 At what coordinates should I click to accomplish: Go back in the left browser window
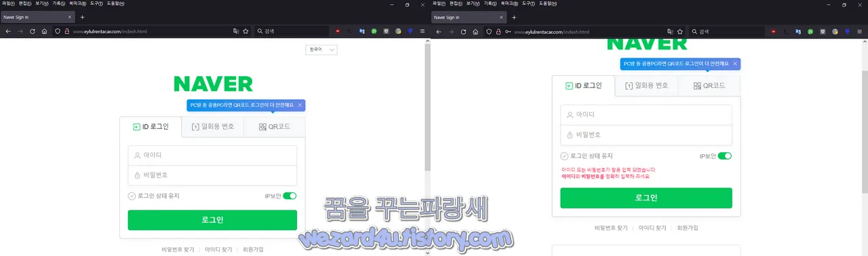8,31
